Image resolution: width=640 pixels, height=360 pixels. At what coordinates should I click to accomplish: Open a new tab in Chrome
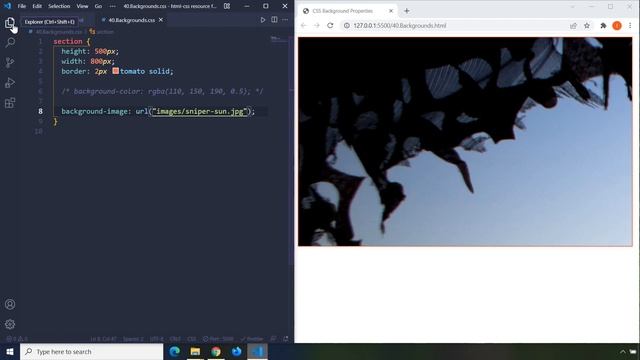(x=407, y=11)
